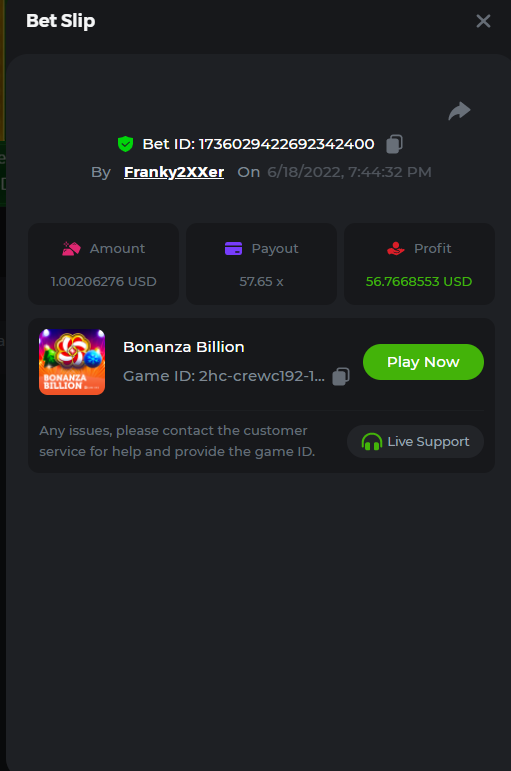Copy the Bet ID to clipboard
511x771 pixels.
[394, 144]
